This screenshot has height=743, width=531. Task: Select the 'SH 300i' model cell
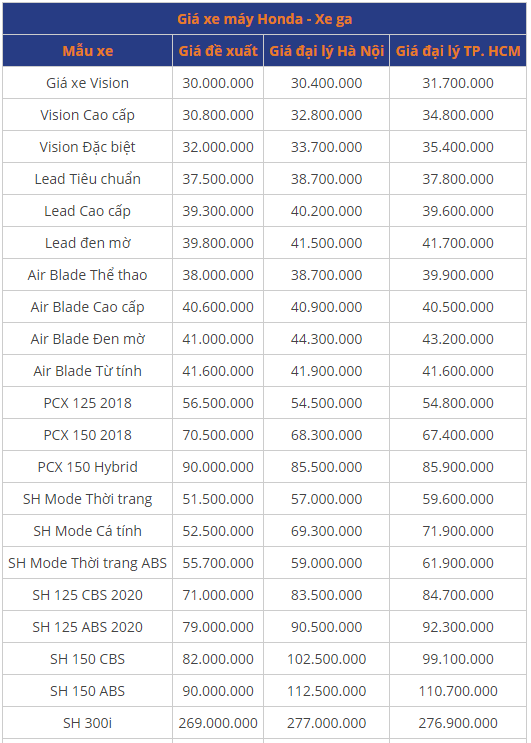[88, 723]
